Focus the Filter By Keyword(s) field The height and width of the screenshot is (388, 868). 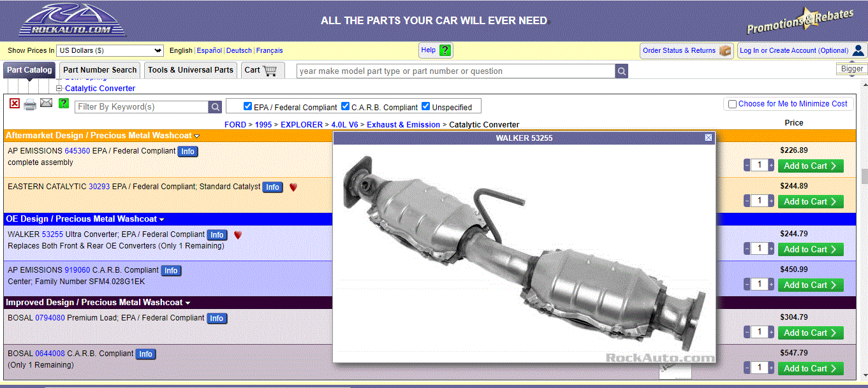click(142, 107)
